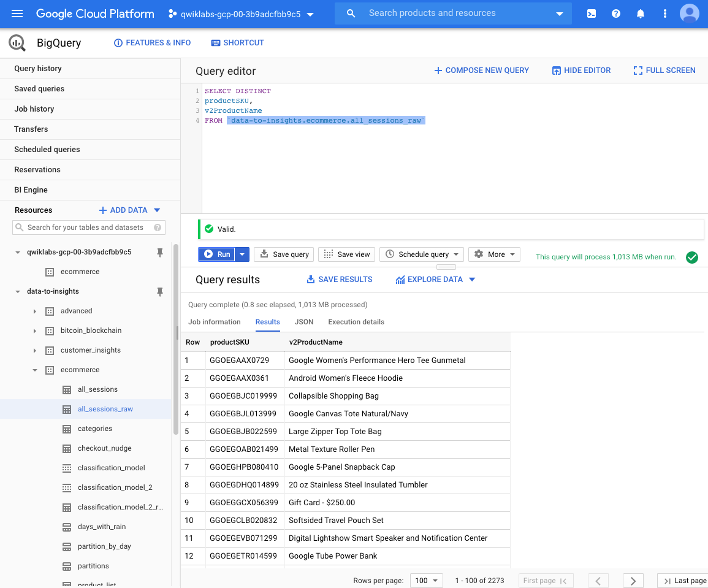Switch to the JSON tab
The image size is (708, 588).
pyautogui.click(x=304, y=322)
